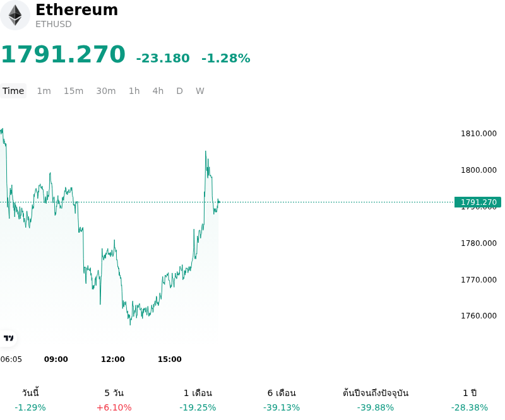Select the 1h interval
The height and width of the screenshot is (420, 505).
pos(134,91)
